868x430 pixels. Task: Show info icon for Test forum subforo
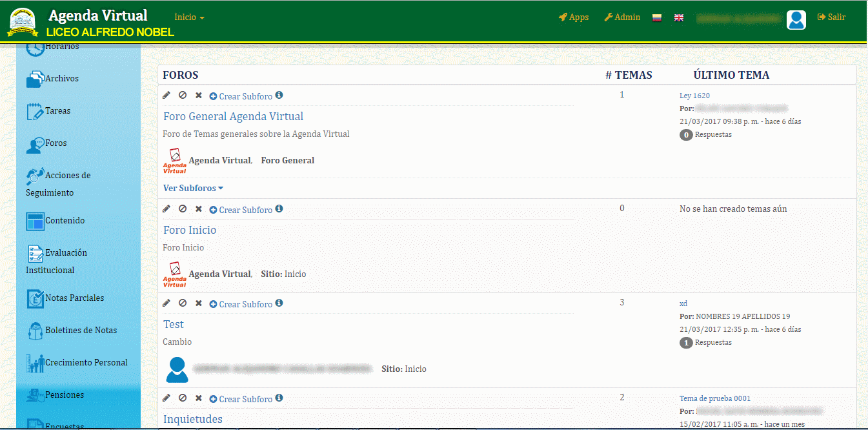(279, 303)
